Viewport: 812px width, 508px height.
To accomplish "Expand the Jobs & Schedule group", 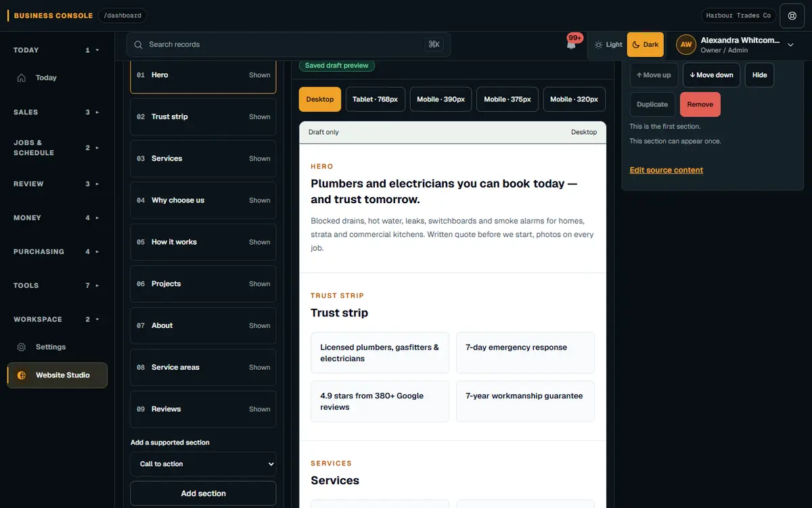I will [x=58, y=148].
